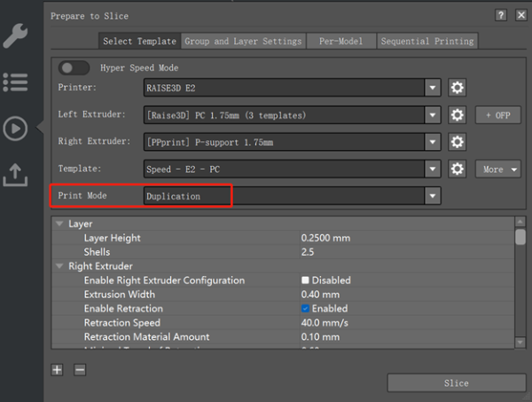Click the plus icon to add setting
The width and height of the screenshot is (532, 402).
[x=58, y=370]
